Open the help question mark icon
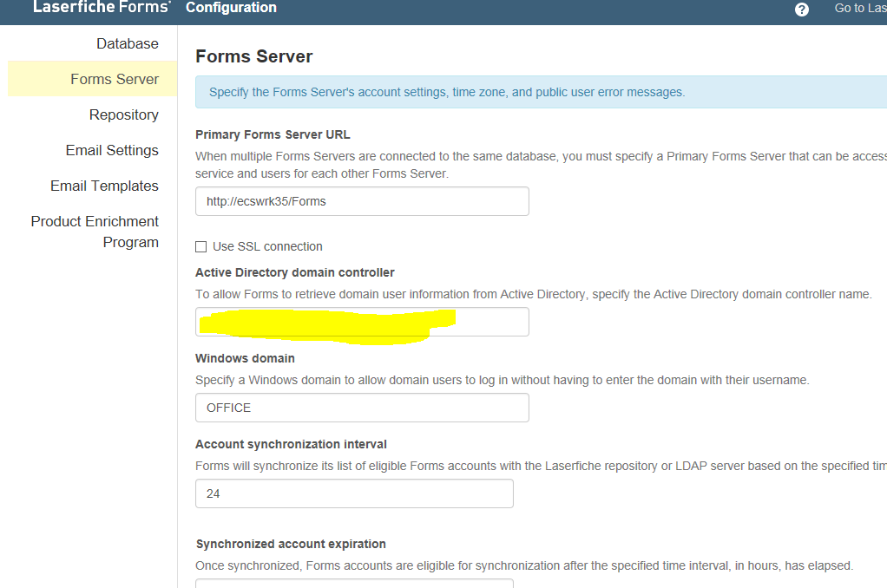This screenshot has width=887, height=588. coord(802,9)
